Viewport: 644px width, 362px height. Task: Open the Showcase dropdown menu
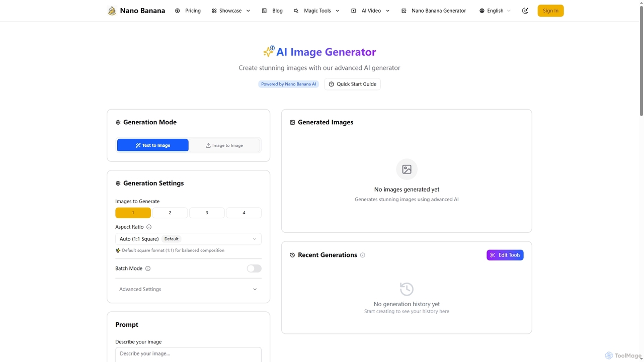tap(231, 11)
